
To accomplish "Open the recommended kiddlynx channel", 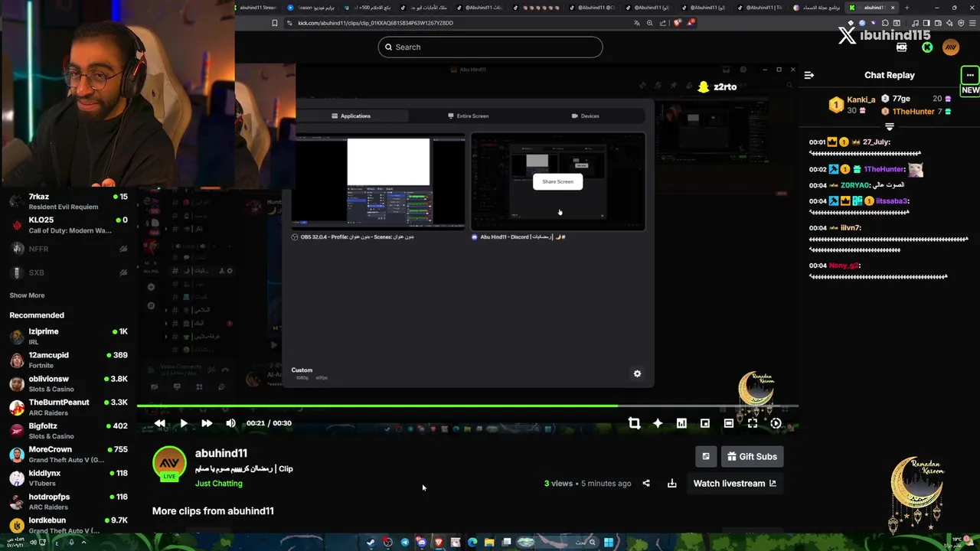I will coord(69,478).
